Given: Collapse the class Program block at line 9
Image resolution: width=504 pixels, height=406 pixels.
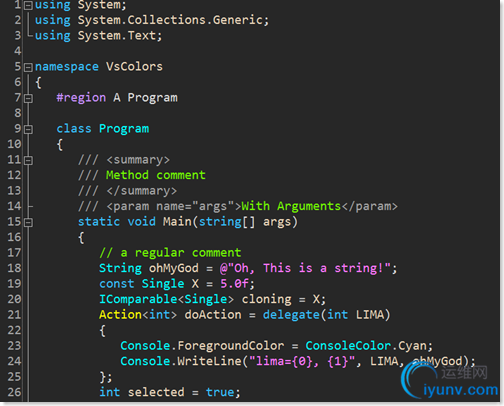Looking at the screenshot, I should tap(29, 130).
